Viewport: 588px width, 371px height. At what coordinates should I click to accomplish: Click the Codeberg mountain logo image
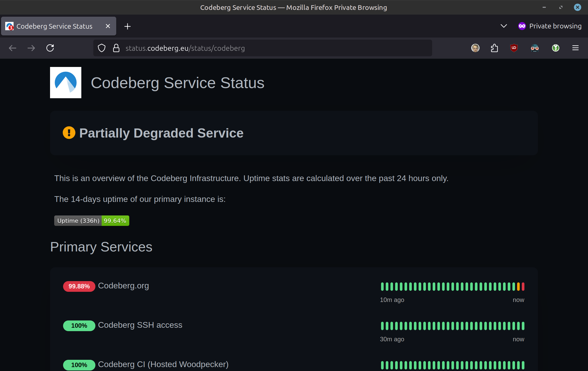[66, 83]
